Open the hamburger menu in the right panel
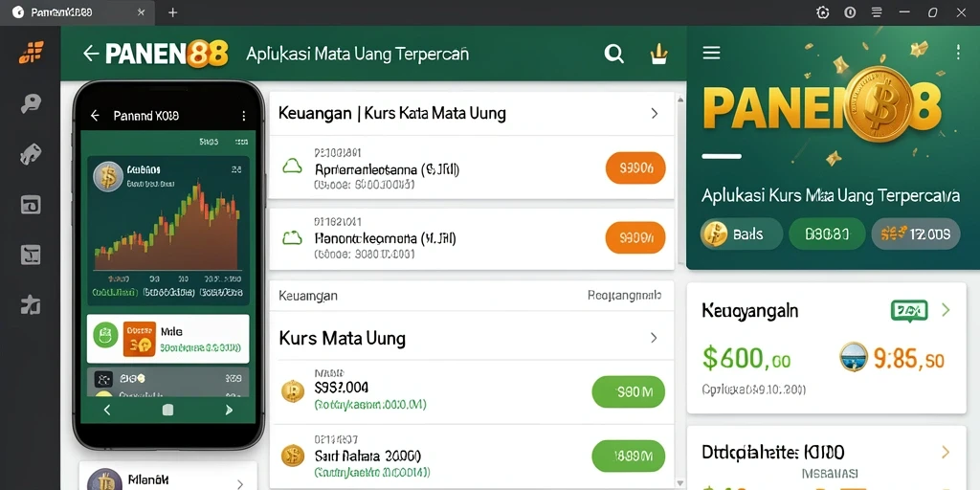 (711, 54)
